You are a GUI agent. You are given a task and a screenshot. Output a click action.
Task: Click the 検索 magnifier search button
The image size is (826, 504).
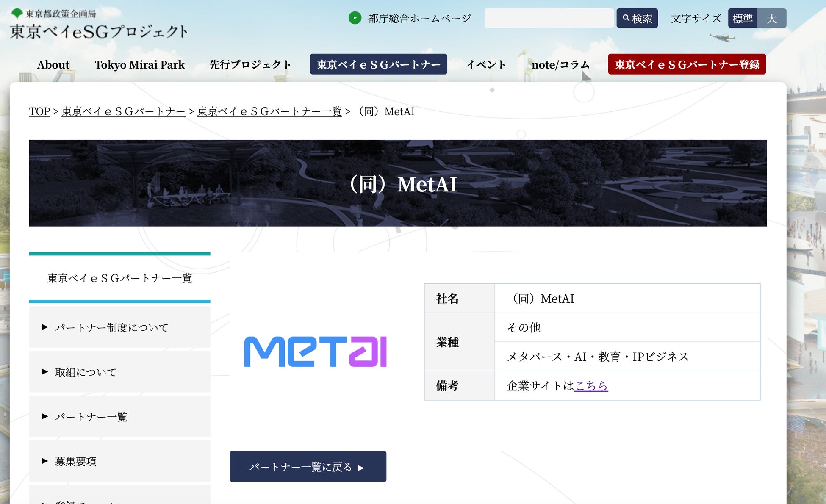pyautogui.click(x=637, y=18)
